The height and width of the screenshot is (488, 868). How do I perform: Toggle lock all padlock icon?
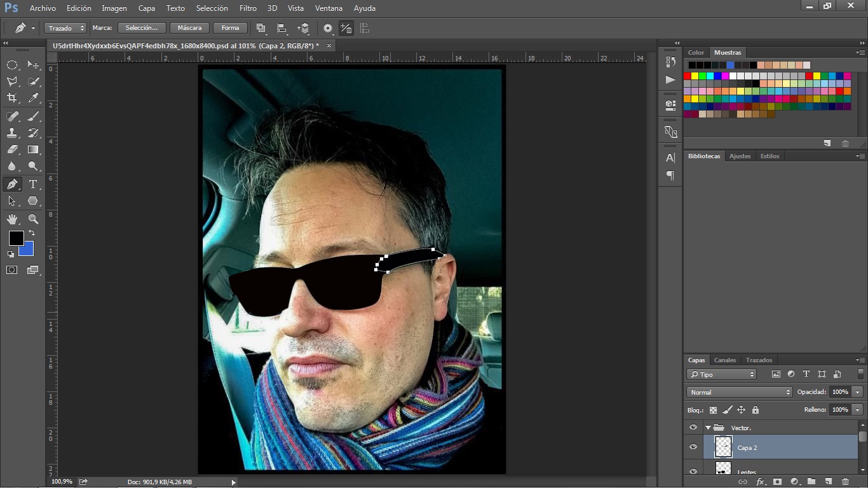756,410
